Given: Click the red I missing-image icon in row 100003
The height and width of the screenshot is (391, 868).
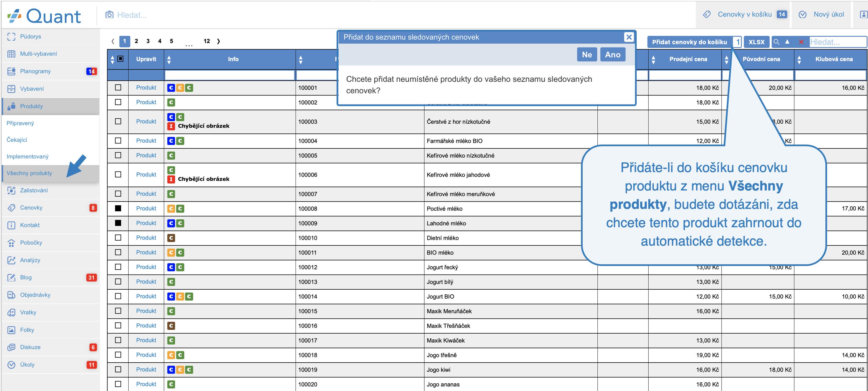Looking at the screenshot, I should pos(171,126).
